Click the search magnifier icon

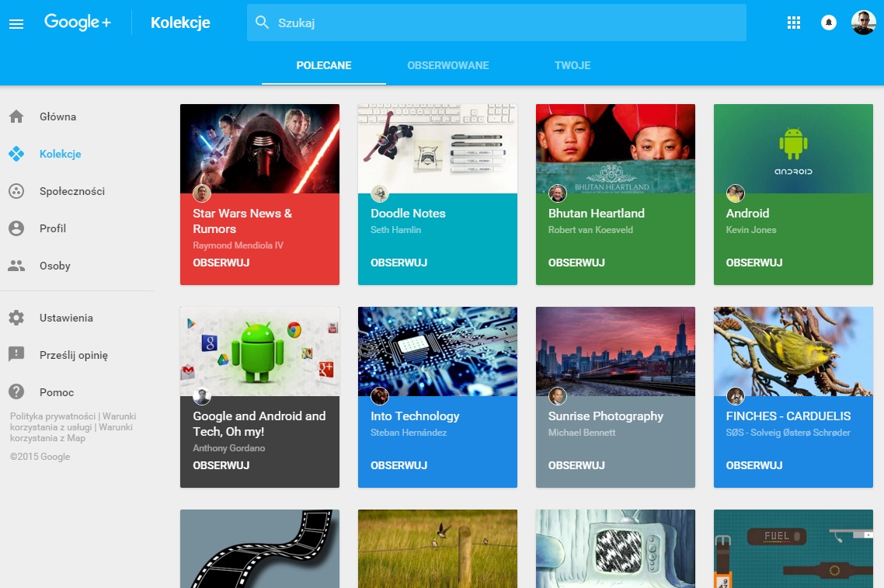(262, 22)
